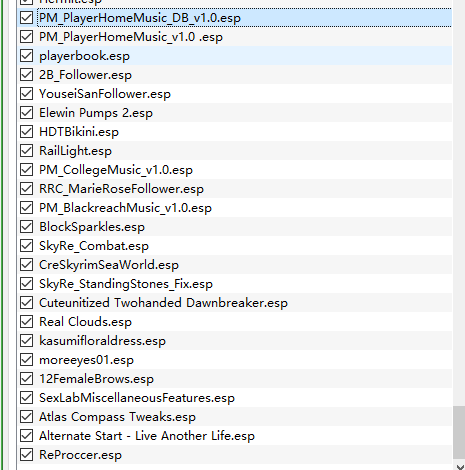Select ReProccer.esp plugin name

[80, 455]
